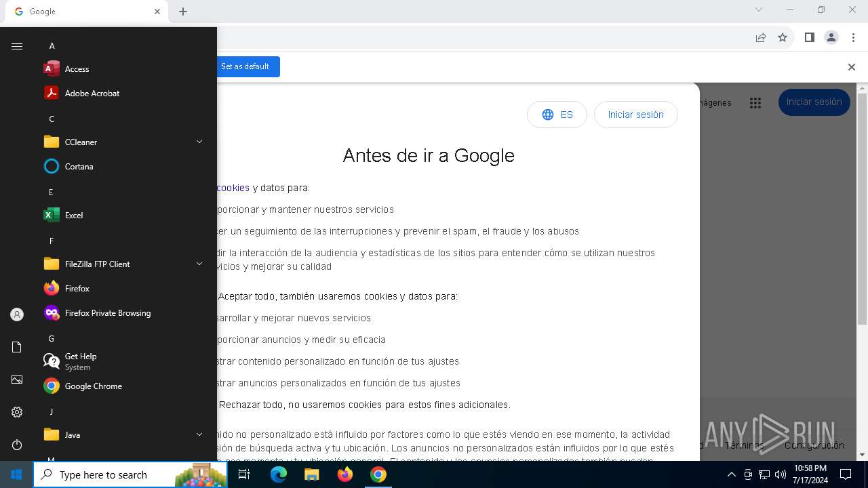Close the Google tab
This screenshot has height=488, width=868.
click(157, 12)
